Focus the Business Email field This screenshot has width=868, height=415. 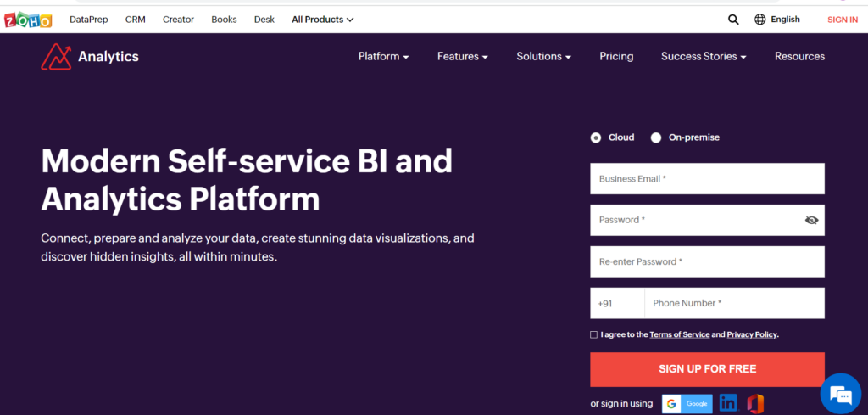click(x=707, y=179)
